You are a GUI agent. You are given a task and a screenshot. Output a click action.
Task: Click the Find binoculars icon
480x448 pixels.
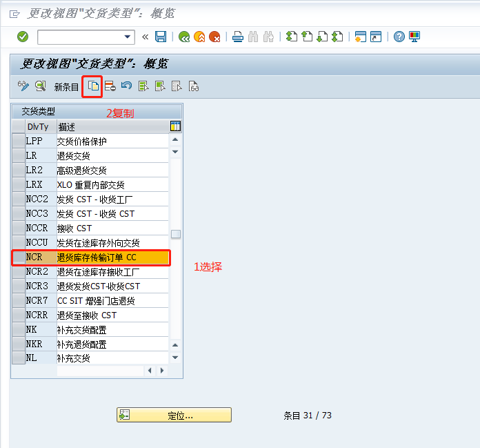253,37
